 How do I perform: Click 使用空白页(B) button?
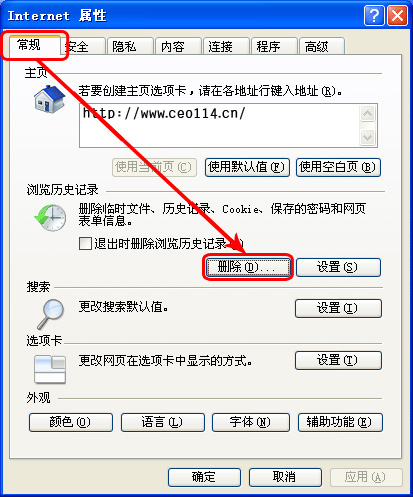338,167
